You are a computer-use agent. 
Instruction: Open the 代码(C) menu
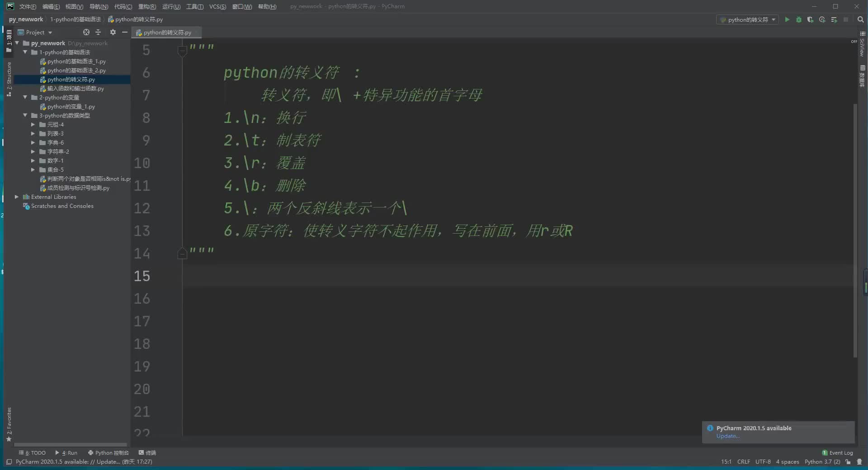click(x=123, y=6)
